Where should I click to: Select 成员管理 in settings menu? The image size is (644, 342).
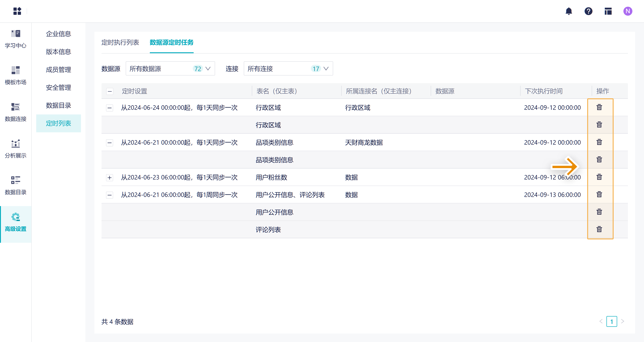click(x=58, y=70)
